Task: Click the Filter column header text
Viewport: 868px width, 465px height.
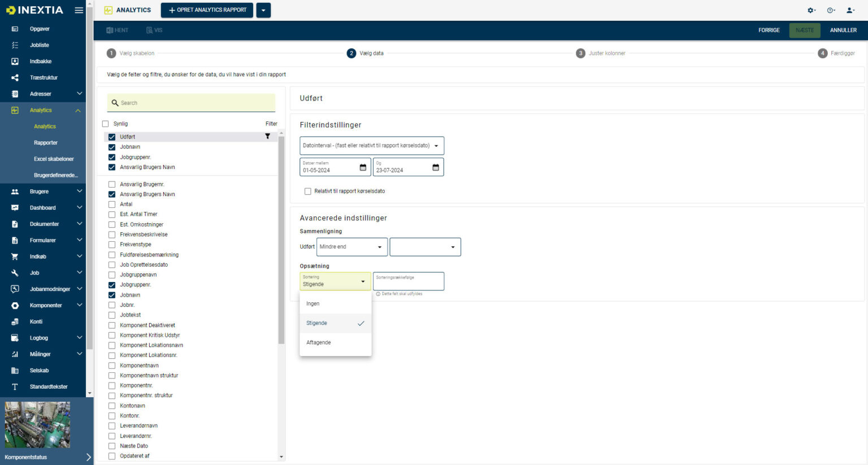Action: pos(271,124)
